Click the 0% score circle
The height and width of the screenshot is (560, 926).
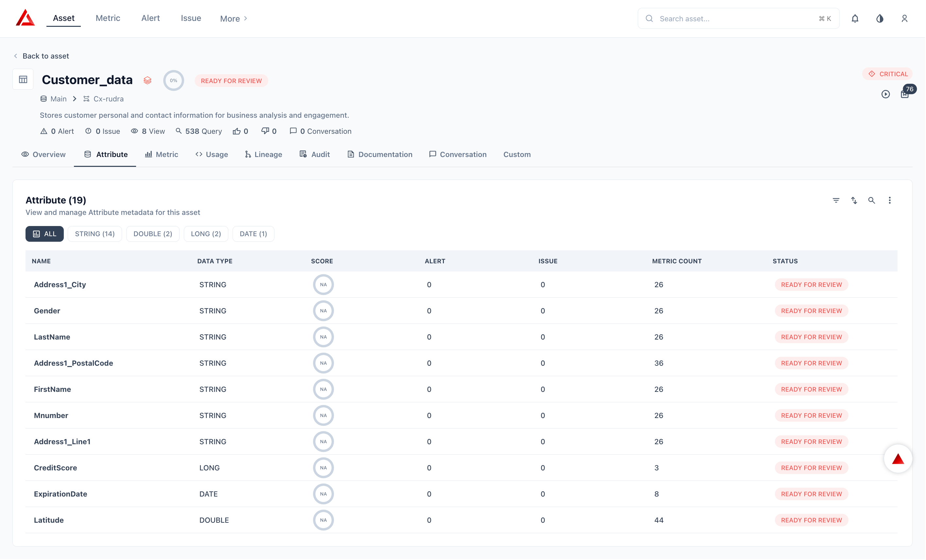[x=174, y=80]
